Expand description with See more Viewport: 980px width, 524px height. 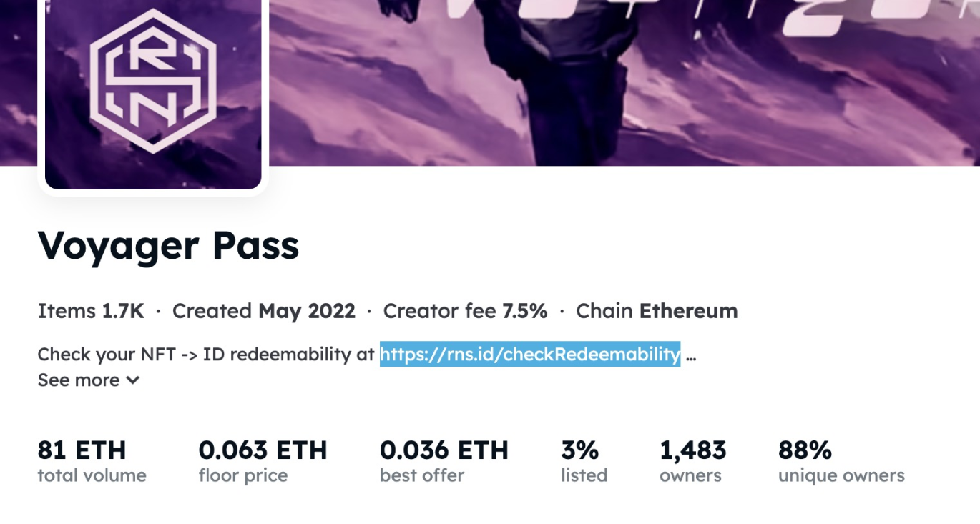tap(79, 380)
